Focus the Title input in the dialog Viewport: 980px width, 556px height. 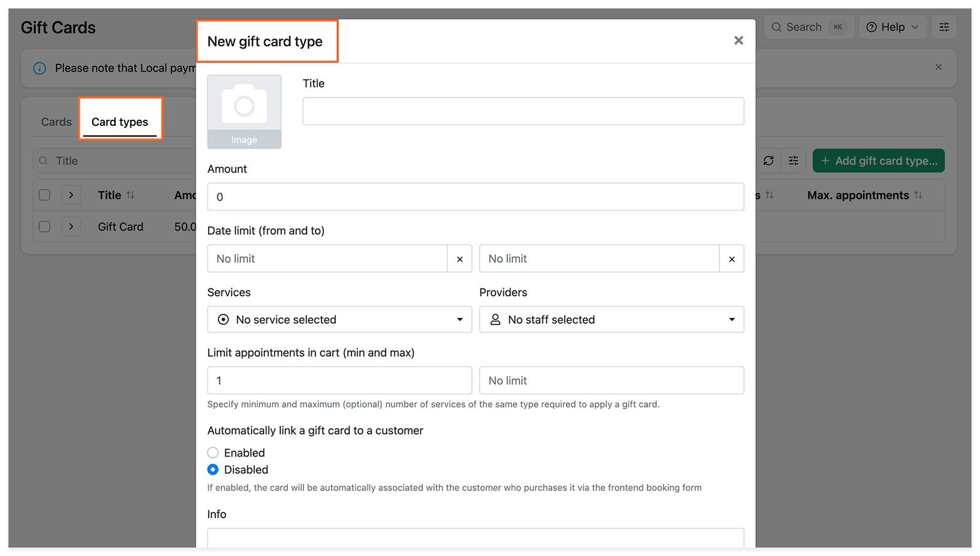523,111
